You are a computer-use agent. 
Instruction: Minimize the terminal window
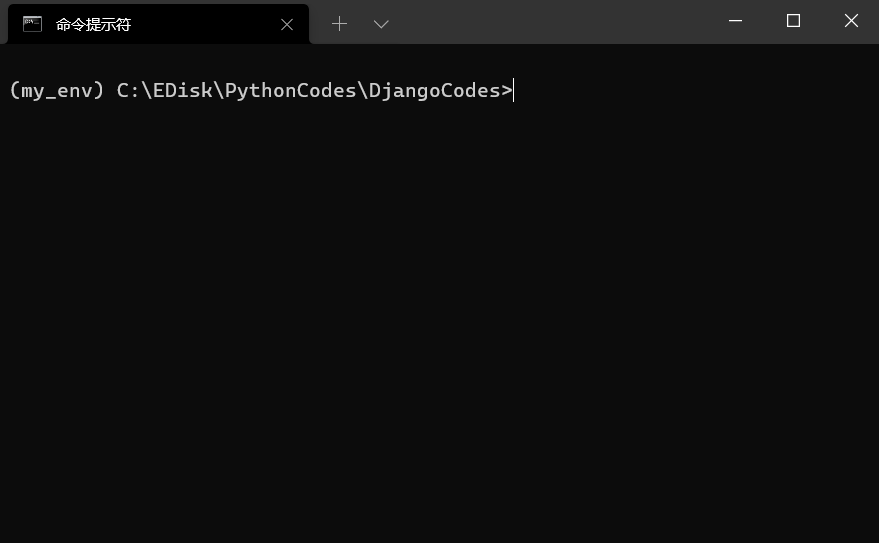coord(735,21)
